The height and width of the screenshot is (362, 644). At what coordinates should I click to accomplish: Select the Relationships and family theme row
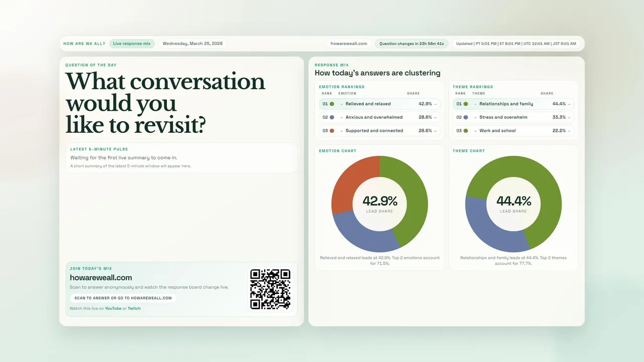(x=513, y=104)
